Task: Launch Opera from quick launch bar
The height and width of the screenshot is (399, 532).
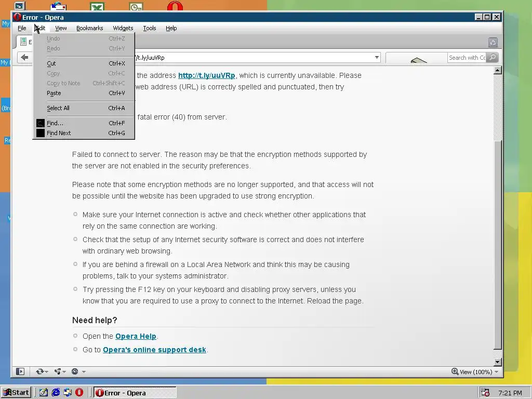Action: [79, 393]
